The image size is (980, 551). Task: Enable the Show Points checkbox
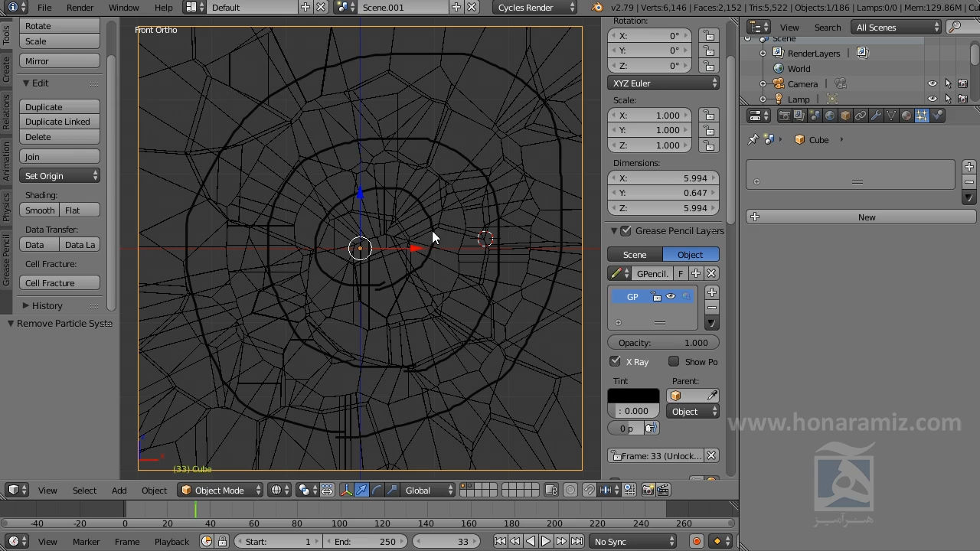point(674,361)
